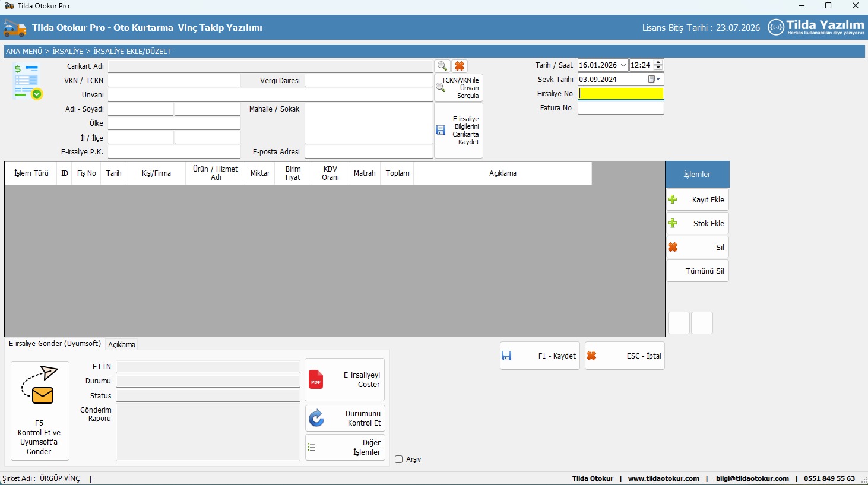
Task: Open E-irsaliyeyi Göster PDF button
Action: pos(345,380)
